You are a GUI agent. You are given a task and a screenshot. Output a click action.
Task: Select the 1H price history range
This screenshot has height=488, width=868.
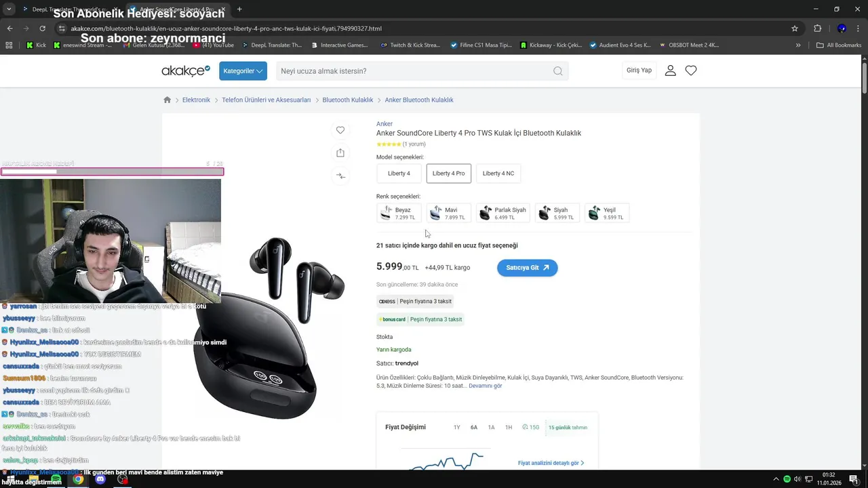(509, 428)
